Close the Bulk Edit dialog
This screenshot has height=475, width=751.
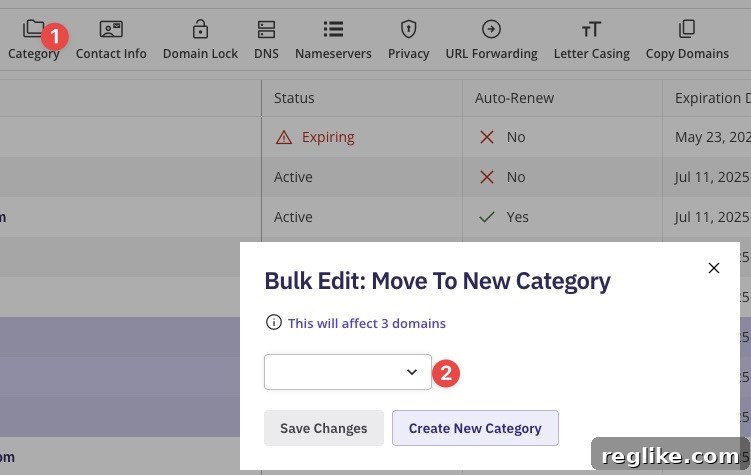714,268
